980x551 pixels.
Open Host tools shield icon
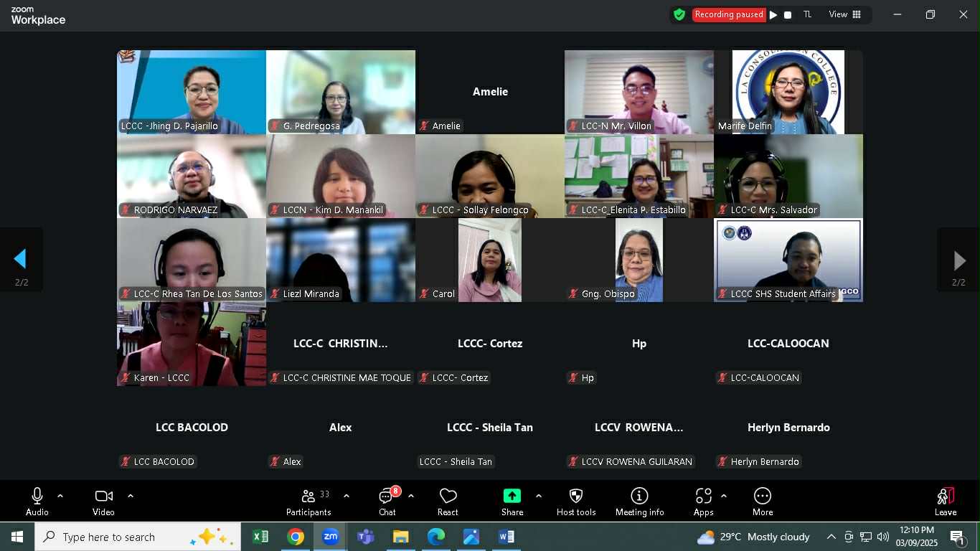click(x=575, y=501)
